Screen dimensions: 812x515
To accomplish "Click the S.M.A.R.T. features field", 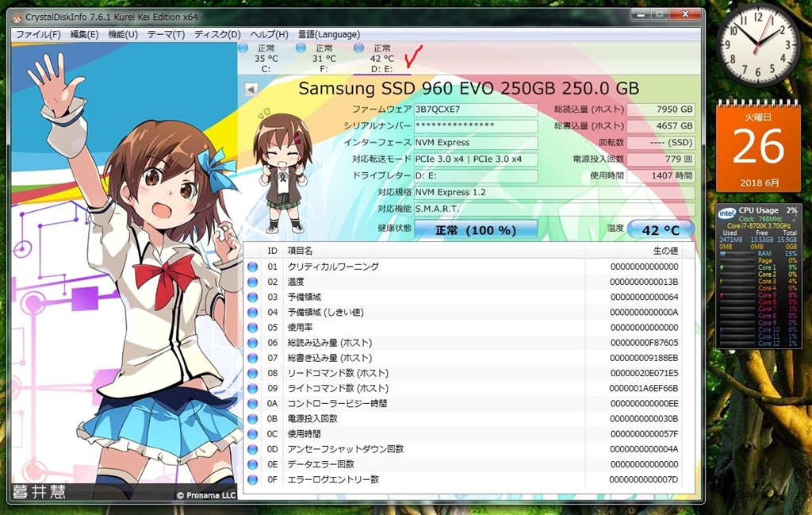I will pyautogui.click(x=554, y=209).
